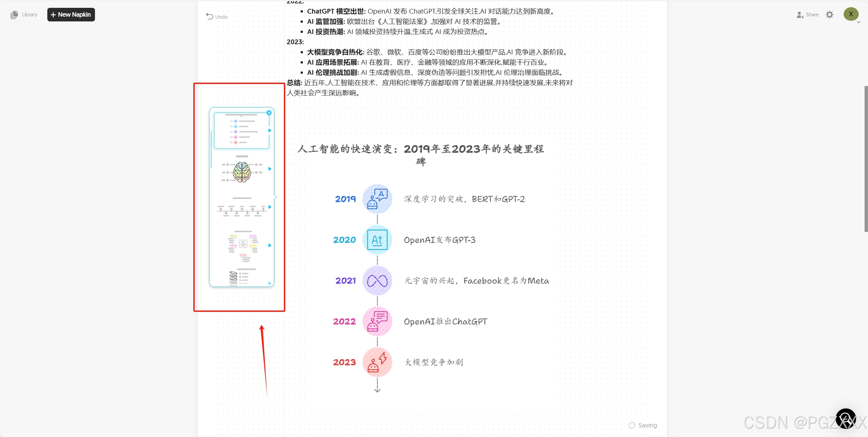The width and height of the screenshot is (868, 437).
Task: Click the 'AI 投资热潮' bullet
Action: [399, 32]
